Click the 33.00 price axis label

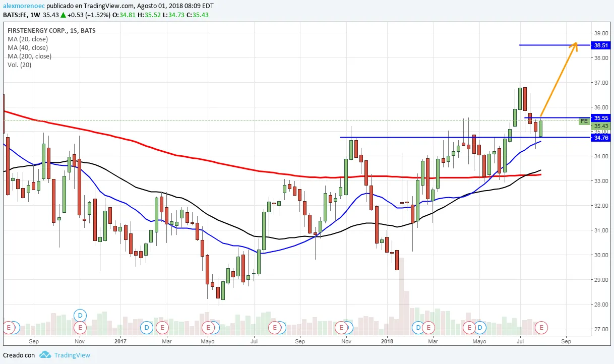pos(602,181)
